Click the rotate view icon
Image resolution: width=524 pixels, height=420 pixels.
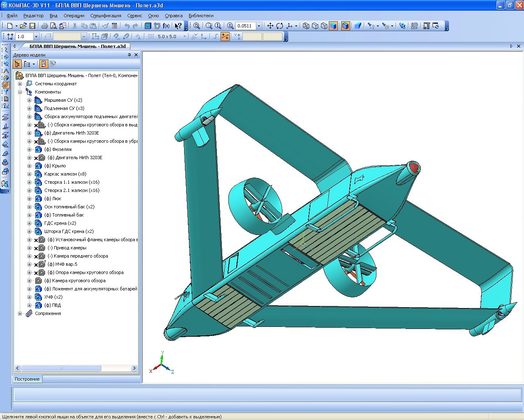point(280,26)
